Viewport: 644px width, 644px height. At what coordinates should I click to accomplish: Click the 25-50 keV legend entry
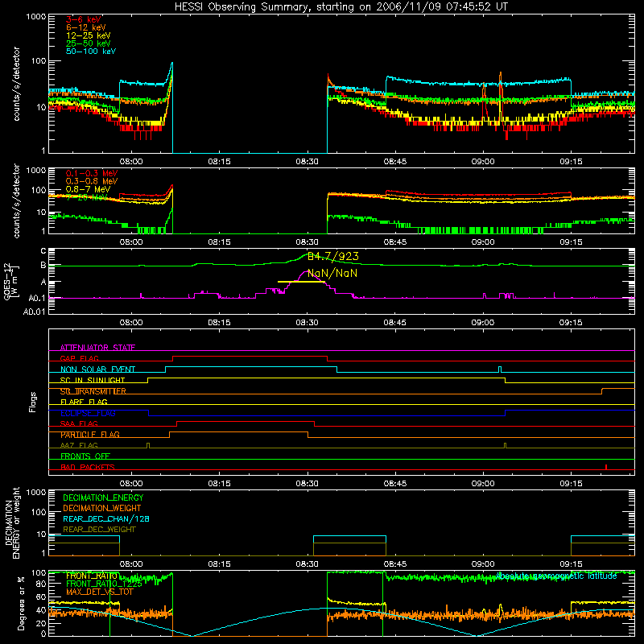tap(88, 43)
